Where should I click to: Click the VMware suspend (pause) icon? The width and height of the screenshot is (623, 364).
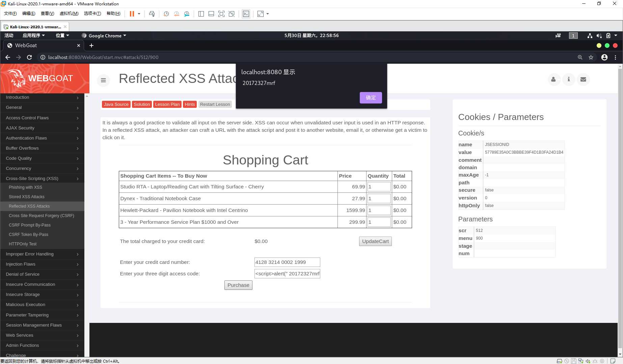[x=132, y=14]
